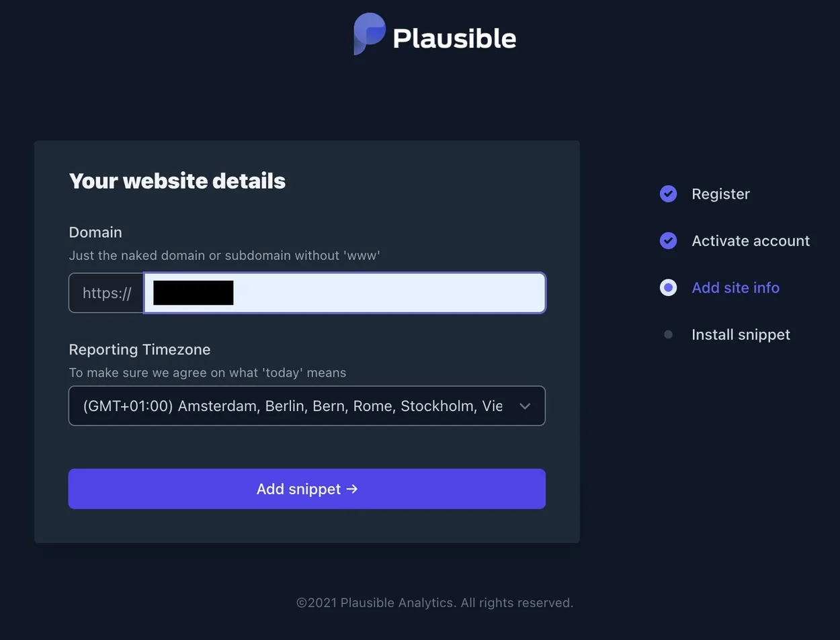Image resolution: width=840 pixels, height=640 pixels.
Task: Select the Add site info step label
Action: point(735,287)
